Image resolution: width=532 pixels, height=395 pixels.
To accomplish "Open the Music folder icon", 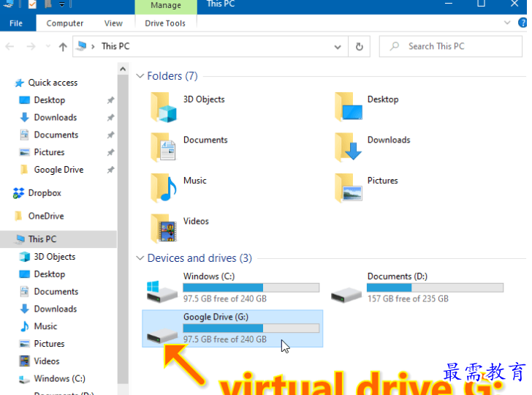I will (x=164, y=189).
